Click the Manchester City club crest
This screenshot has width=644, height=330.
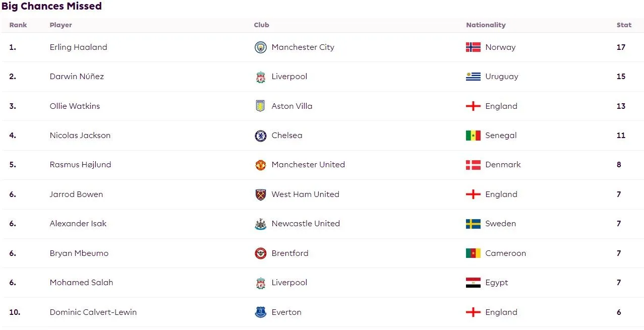click(260, 47)
